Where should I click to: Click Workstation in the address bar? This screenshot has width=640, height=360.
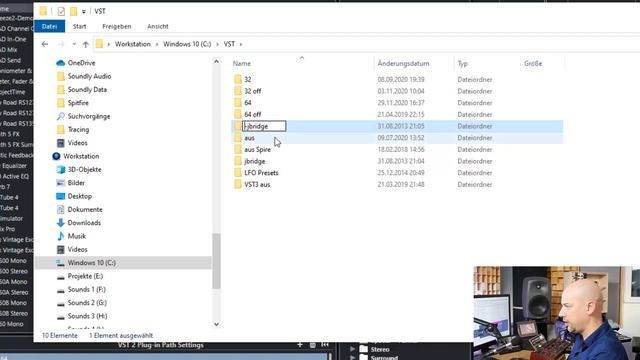click(133, 44)
